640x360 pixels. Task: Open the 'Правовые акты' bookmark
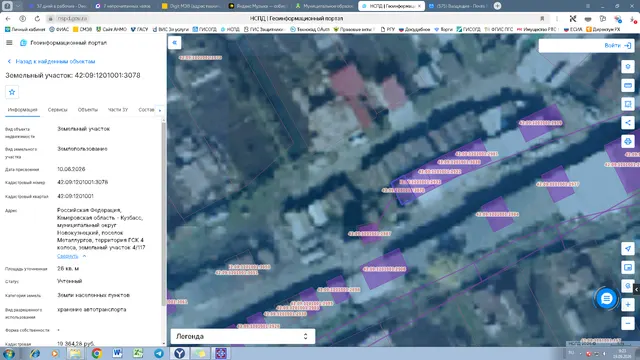coord(353,29)
